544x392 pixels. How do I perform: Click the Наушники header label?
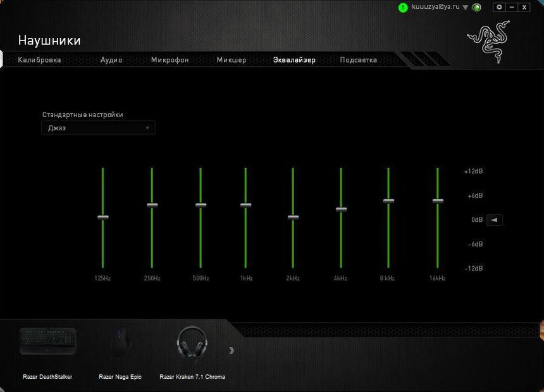click(x=49, y=40)
